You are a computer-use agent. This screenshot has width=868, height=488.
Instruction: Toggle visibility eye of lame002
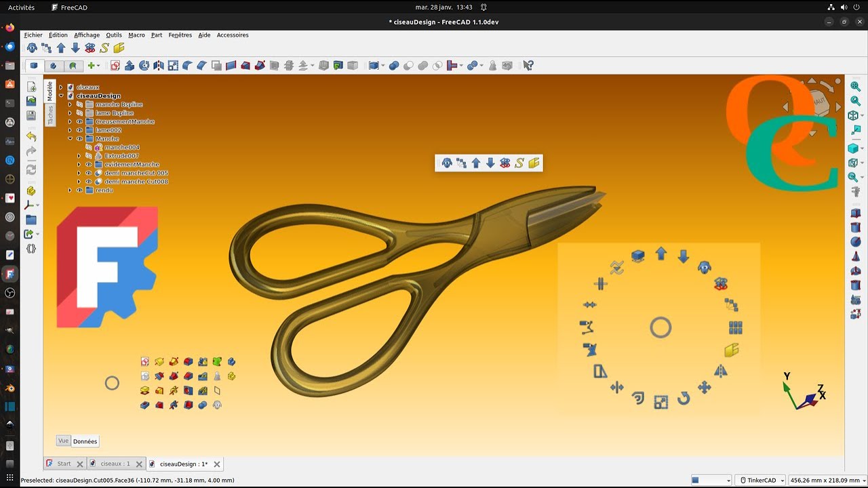tap(79, 130)
